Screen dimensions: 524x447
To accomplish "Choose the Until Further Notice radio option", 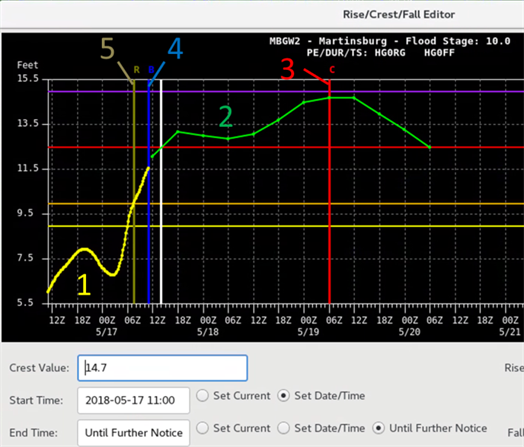I will point(379,428).
